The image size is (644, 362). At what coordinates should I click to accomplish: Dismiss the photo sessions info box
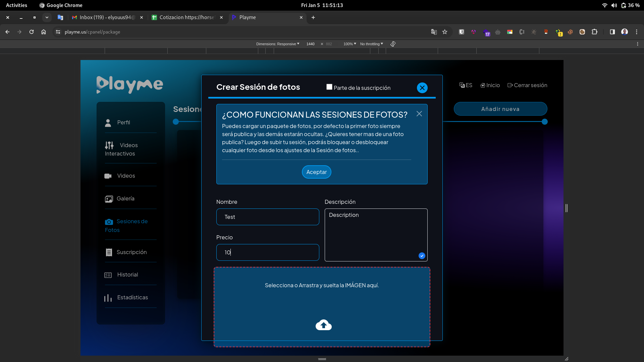point(419,114)
